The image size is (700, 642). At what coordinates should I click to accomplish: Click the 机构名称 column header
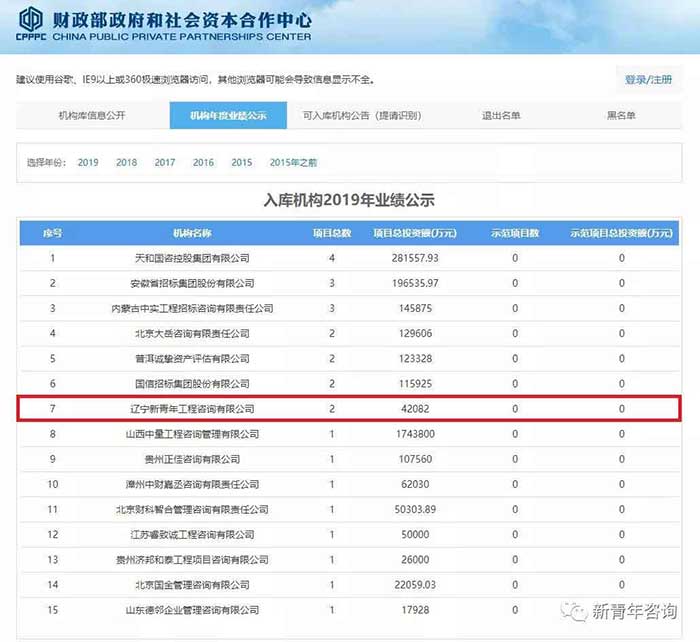click(192, 233)
